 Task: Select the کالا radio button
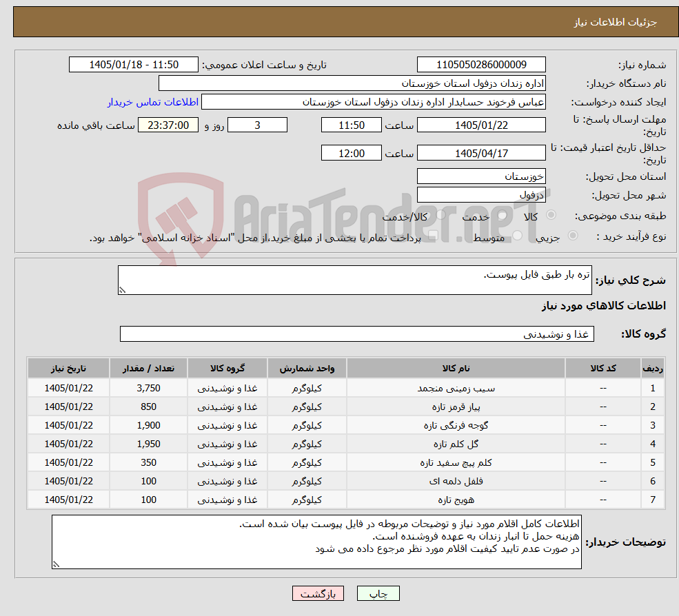pyautogui.click(x=551, y=215)
